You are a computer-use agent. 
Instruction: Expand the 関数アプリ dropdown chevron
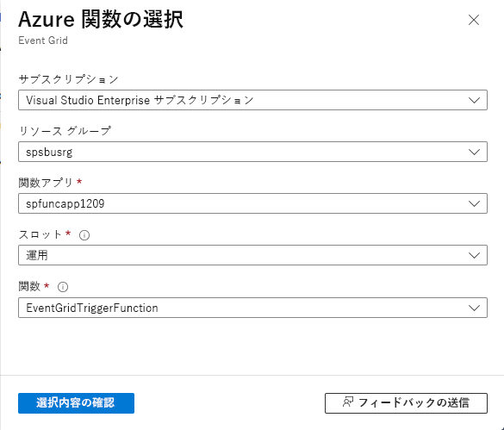coord(474,203)
